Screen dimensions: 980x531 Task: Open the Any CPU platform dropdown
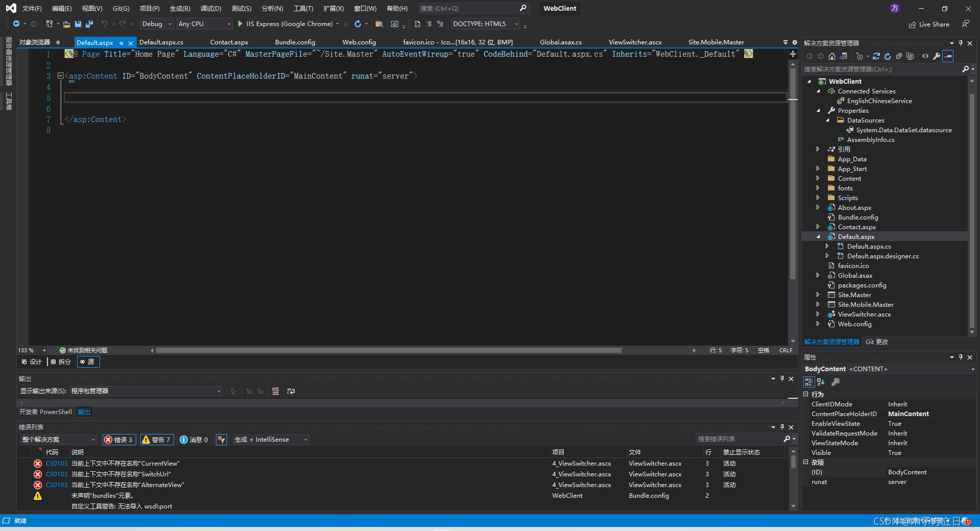point(204,24)
